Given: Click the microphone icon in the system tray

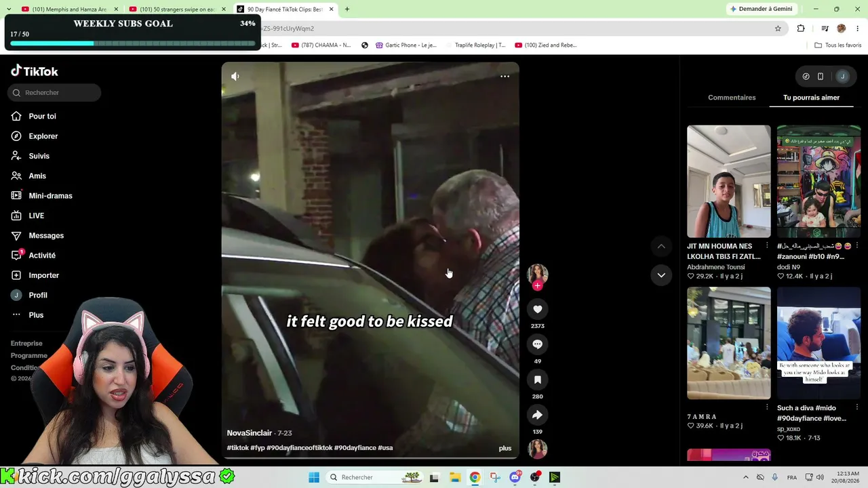Looking at the screenshot, I should pyautogui.click(x=775, y=477).
